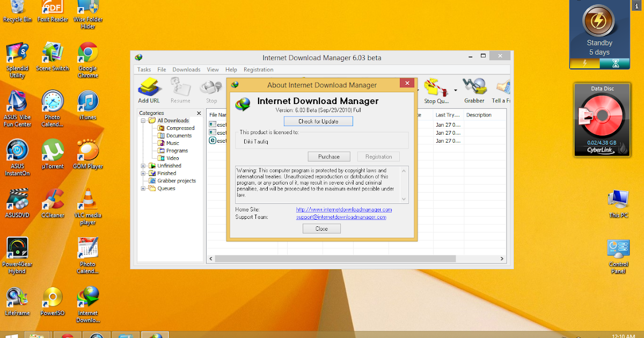644x338 pixels.
Task: Expand the Queues category node
Action: coord(143,188)
